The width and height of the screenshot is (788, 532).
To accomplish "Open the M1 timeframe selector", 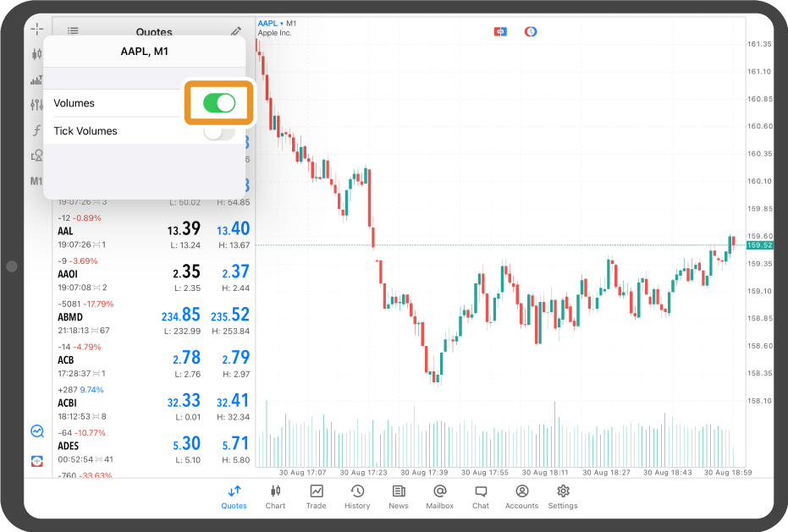I will point(36,181).
